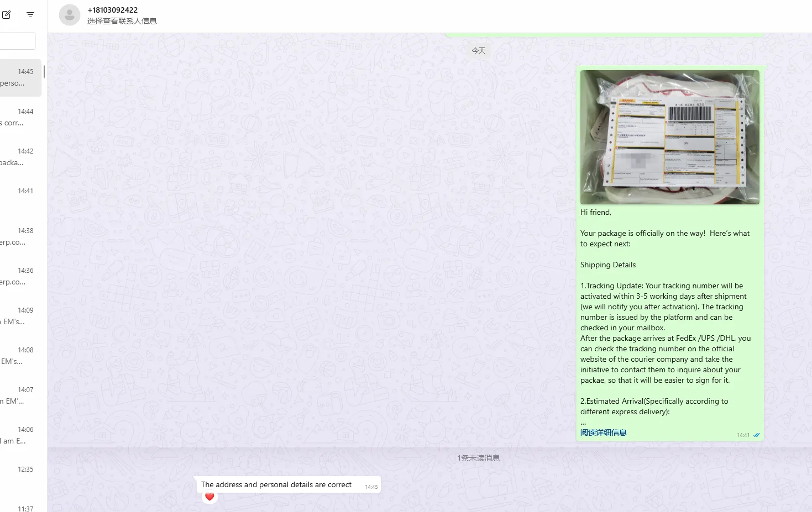Click the contact profile avatar

(70, 15)
